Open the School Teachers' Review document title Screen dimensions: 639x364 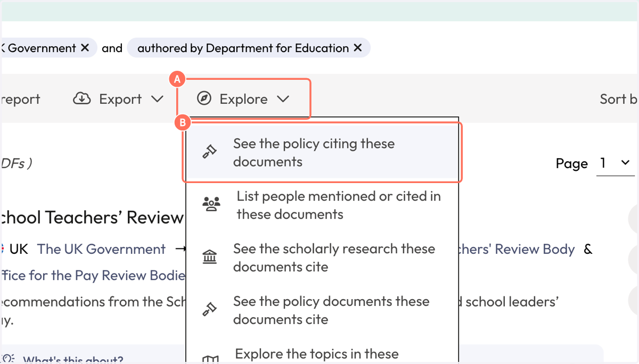click(92, 217)
